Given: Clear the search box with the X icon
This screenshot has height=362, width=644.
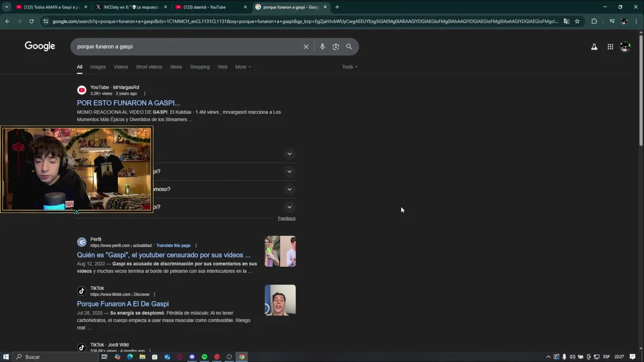Looking at the screenshot, I should tap(306, 47).
